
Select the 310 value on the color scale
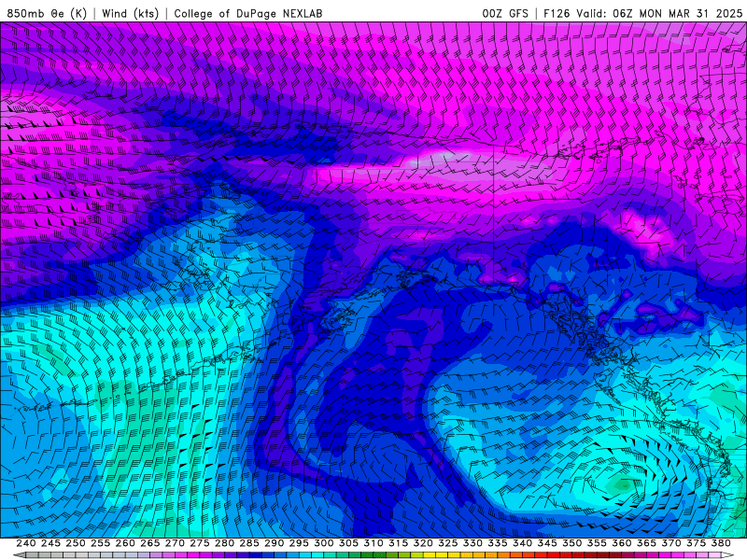(373, 543)
